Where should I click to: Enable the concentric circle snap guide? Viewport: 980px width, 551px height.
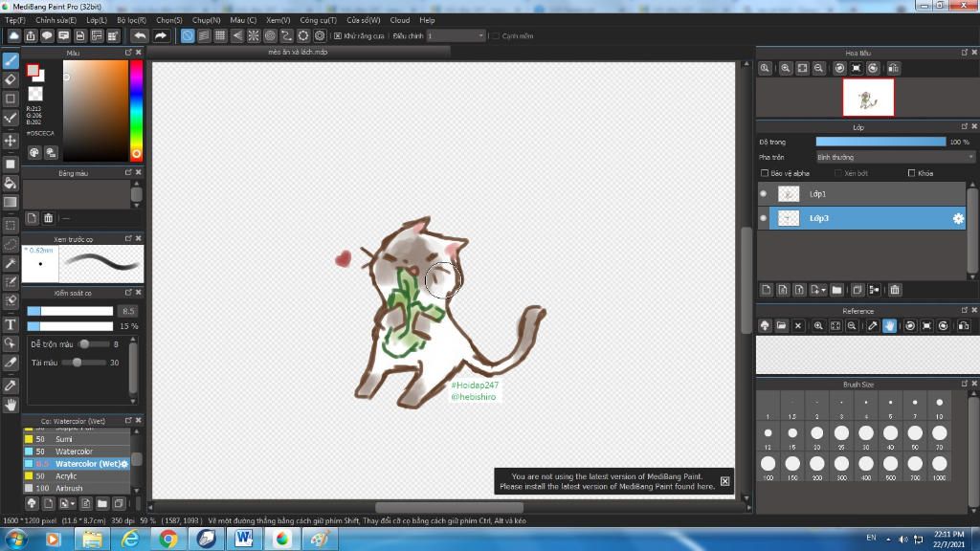[x=270, y=35]
